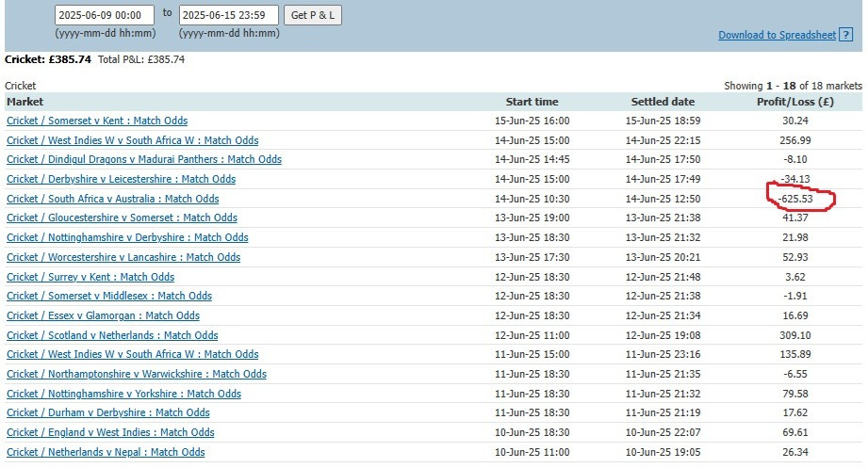This screenshot has height=468, width=868.
Task: Select the -34.13 loss value
Action: coord(795,179)
